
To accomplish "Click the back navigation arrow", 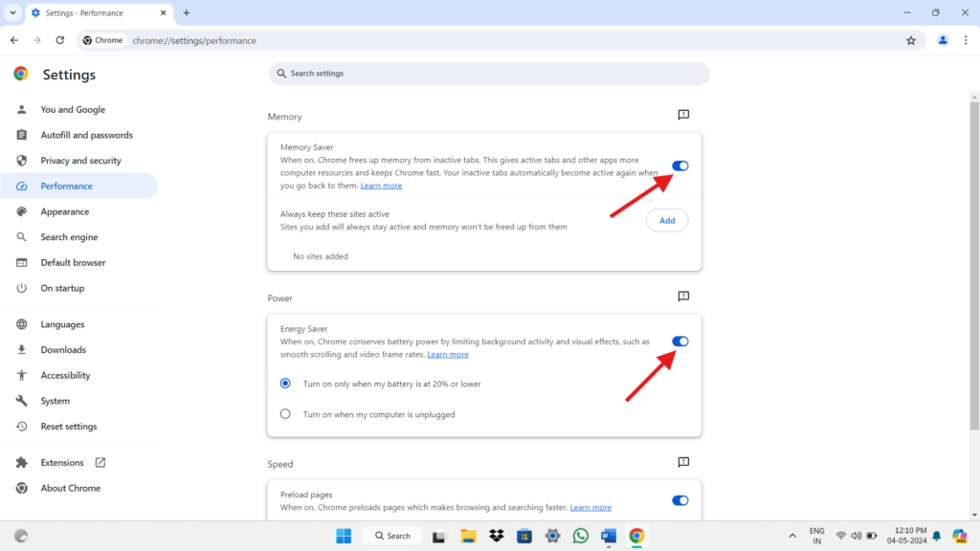I will click(x=13, y=40).
